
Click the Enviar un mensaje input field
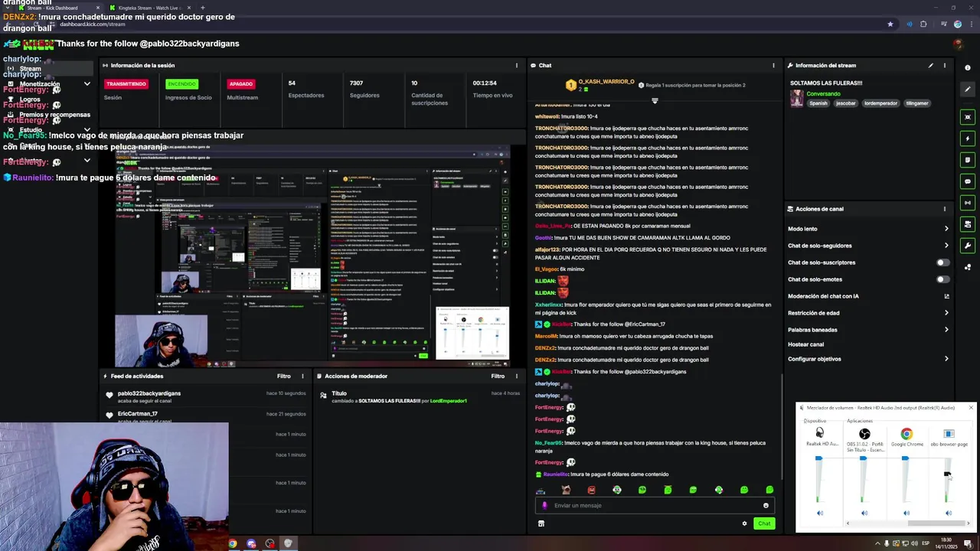click(x=655, y=505)
